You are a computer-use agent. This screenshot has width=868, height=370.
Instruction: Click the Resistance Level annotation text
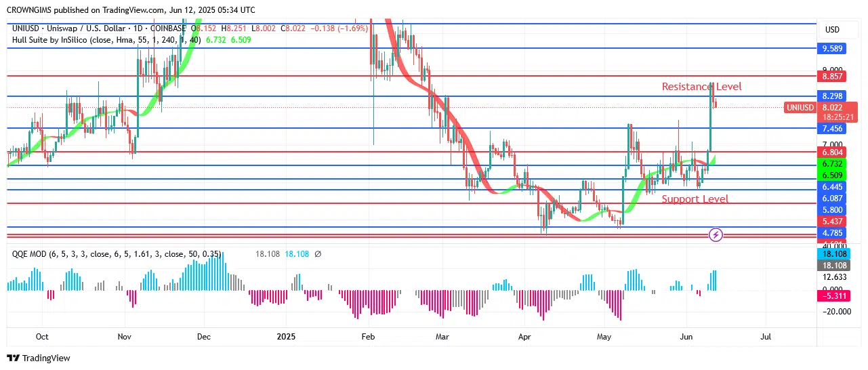pyautogui.click(x=701, y=87)
